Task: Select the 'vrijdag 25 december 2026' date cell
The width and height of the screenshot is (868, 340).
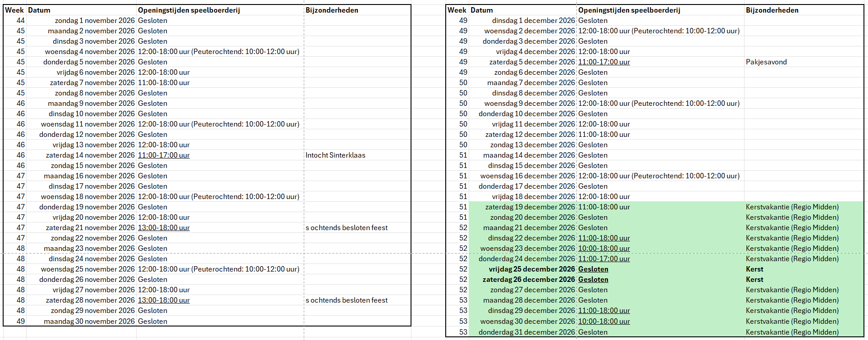Action: pos(531,269)
